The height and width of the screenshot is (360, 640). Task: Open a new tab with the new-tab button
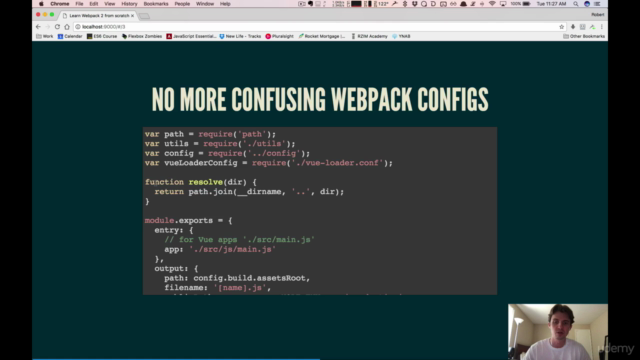[144, 16]
